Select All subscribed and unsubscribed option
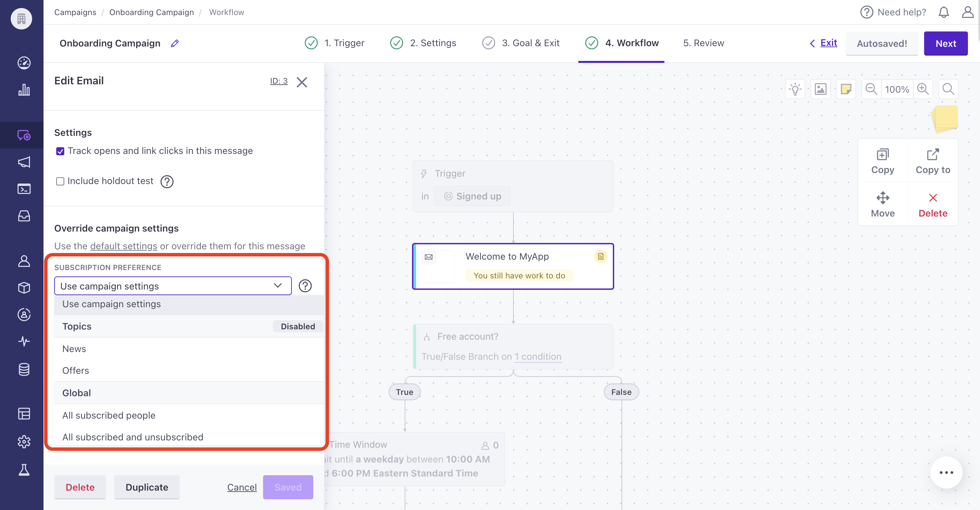The width and height of the screenshot is (980, 510). (x=133, y=437)
